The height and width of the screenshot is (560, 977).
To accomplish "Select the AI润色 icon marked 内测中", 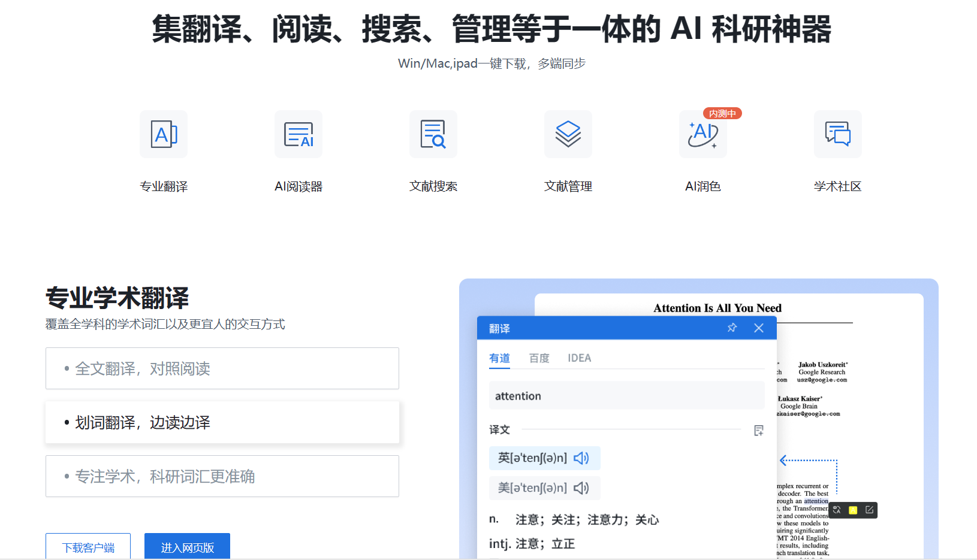I will coord(702,134).
